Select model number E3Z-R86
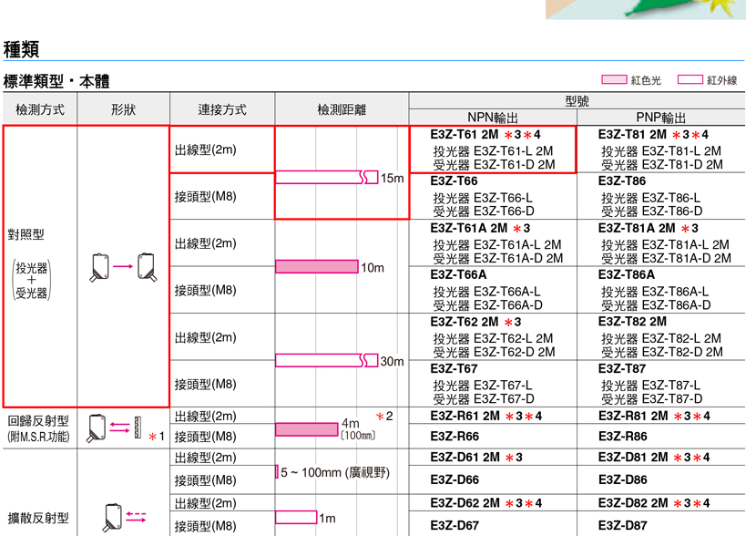 point(622,436)
